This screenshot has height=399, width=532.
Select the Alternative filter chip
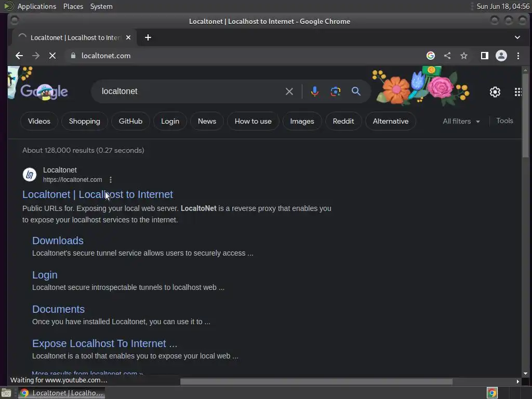point(391,121)
